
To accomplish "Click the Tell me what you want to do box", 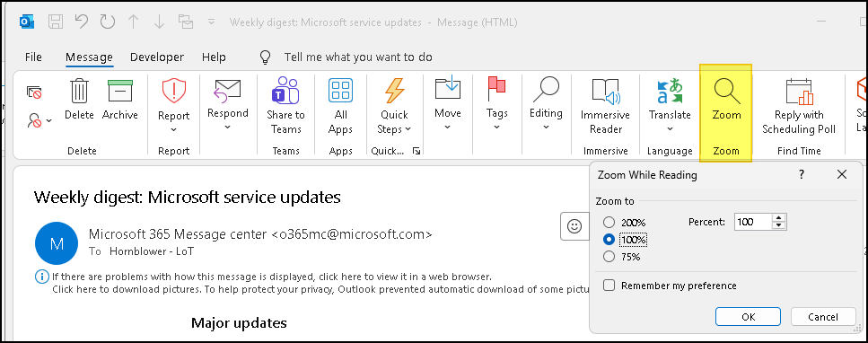I will 358,57.
